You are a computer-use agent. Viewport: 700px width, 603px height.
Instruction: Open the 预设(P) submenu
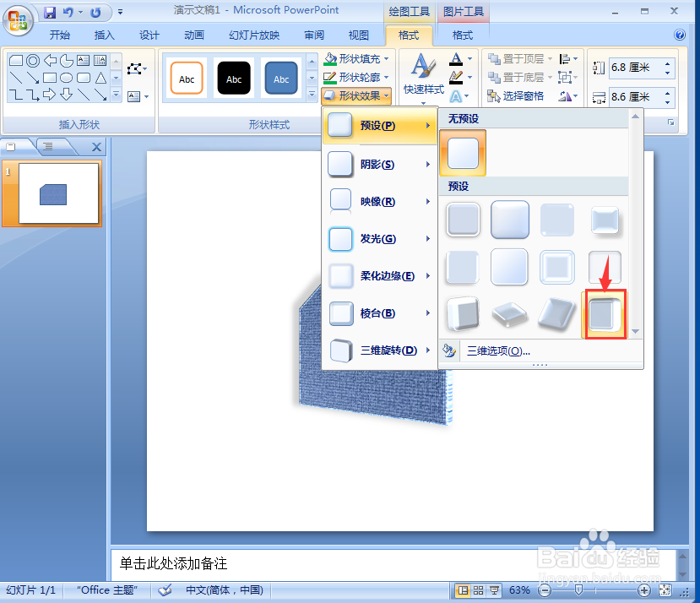pos(379,126)
